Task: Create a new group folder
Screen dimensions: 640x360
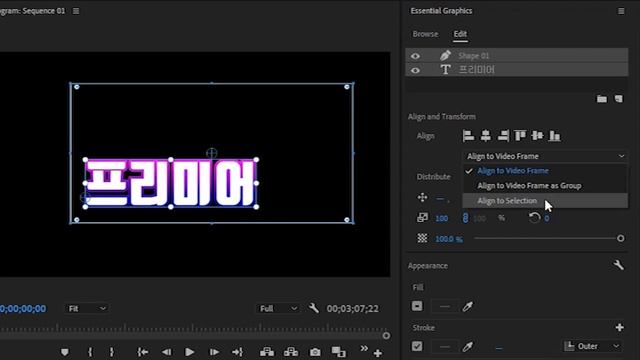Action: point(602,99)
